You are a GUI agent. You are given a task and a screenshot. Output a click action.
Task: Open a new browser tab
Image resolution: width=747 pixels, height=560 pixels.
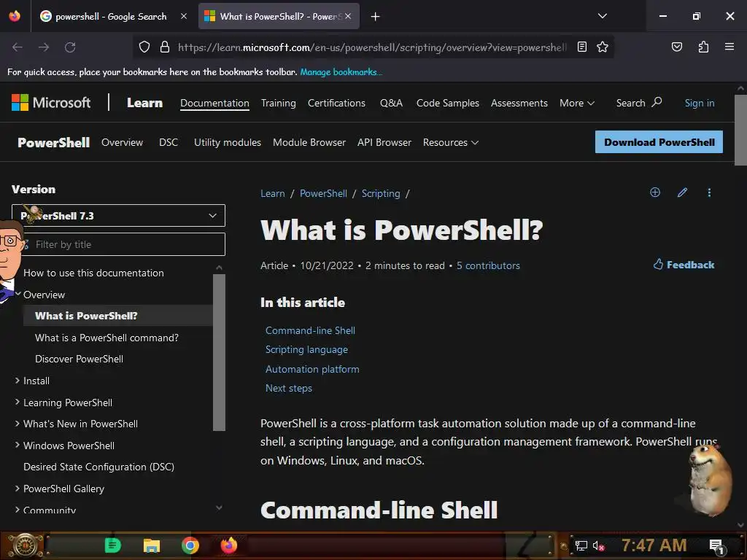(376, 17)
